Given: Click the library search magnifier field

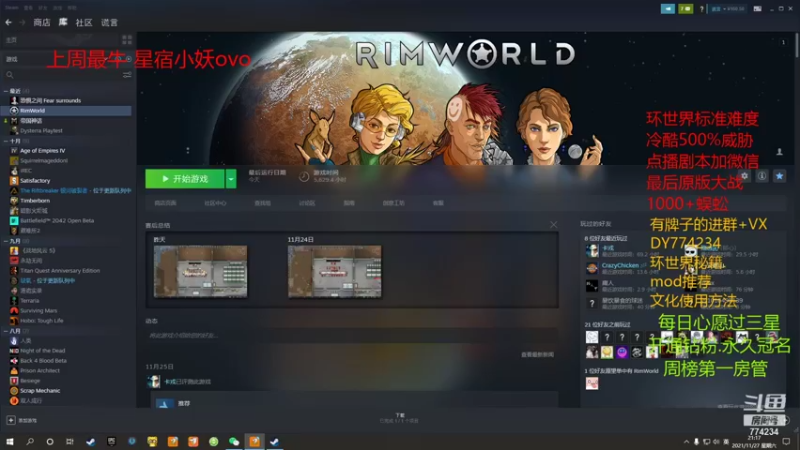Looking at the screenshot, I should [x=10, y=75].
